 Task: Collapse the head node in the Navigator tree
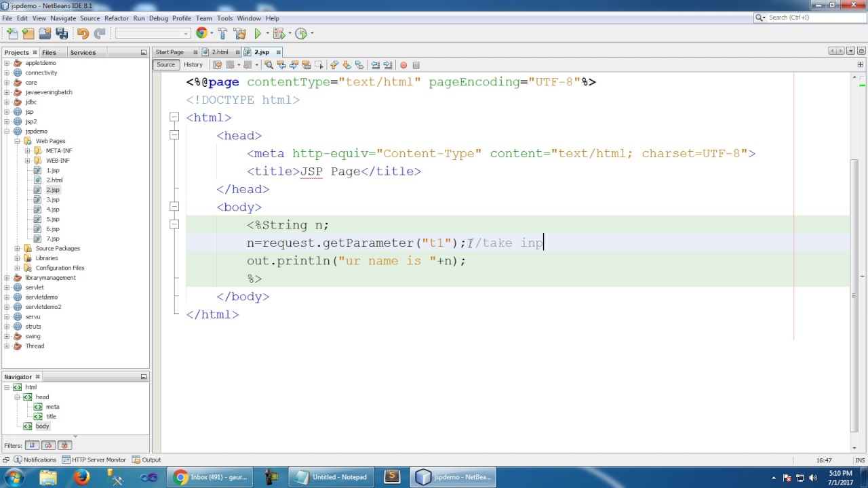[x=17, y=397]
